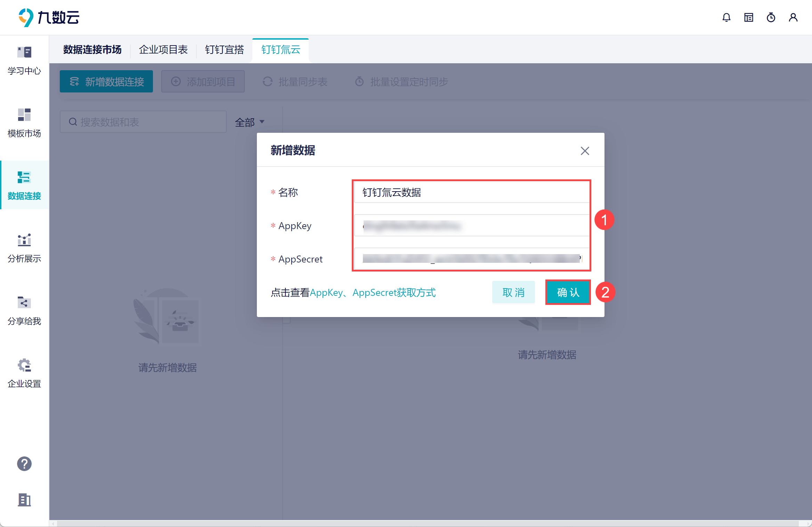The height and width of the screenshot is (527, 812).
Task: Open the user profile icon
Action: (x=793, y=17)
